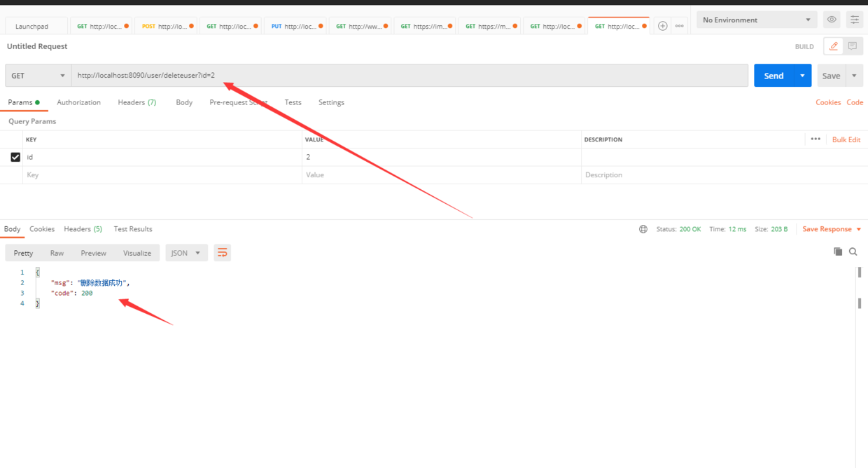This screenshot has height=468, width=868.
Task: Click the empty Key input field
Action: [x=162, y=175]
